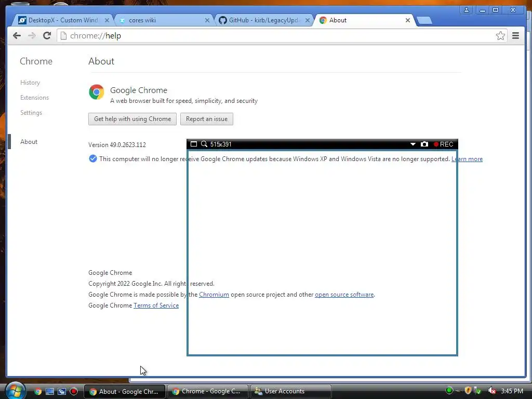
Task: Click the Show Desktop quick launch icon
Action: pyautogui.click(x=50, y=392)
